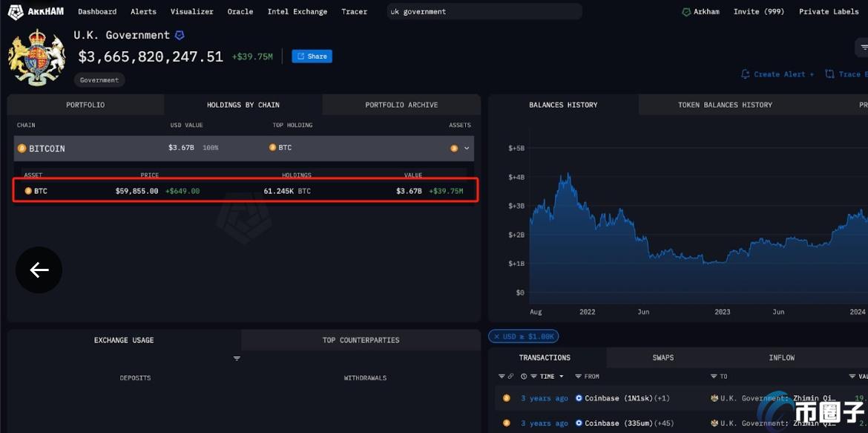Viewport: 868px width, 433px height.
Task: Click the U.K. Government crest in the second transaction row
Action: [714, 423]
